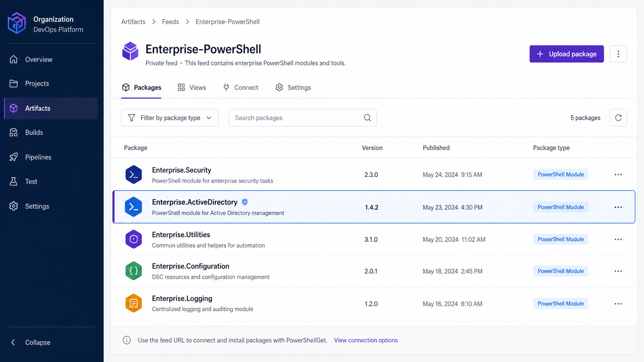Click the Enterprise-PowerShell feed cube icon
Screen dimensions: 644x362
[130, 51]
